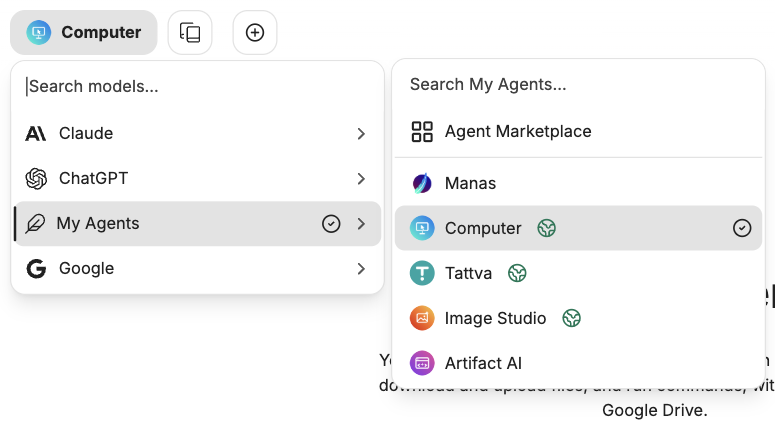
Task: Click the selected checkmark on Computer row
Action: (x=742, y=228)
